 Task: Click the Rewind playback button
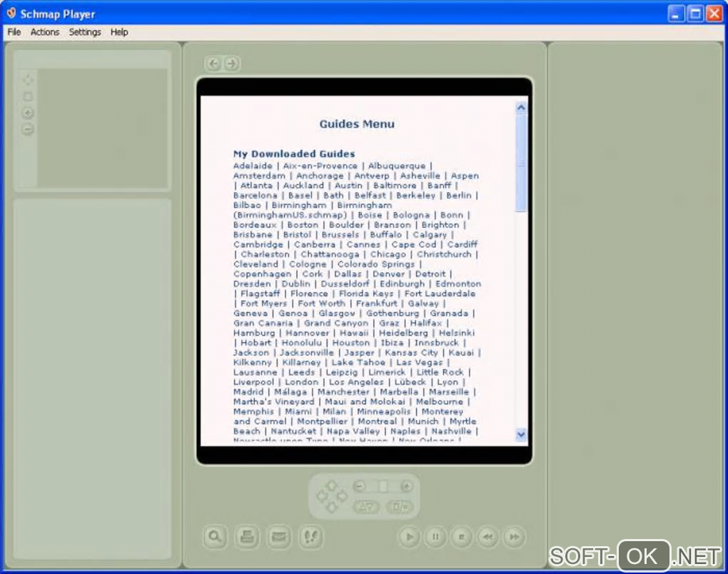[x=487, y=537]
